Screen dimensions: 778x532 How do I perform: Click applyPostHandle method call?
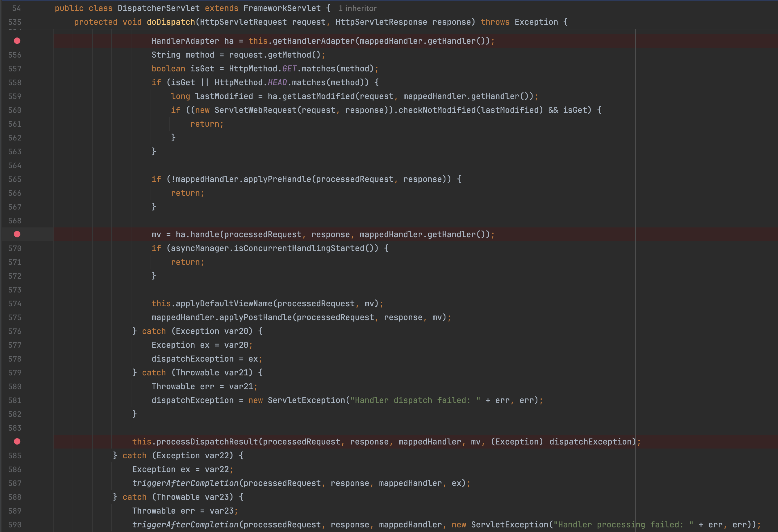(255, 317)
